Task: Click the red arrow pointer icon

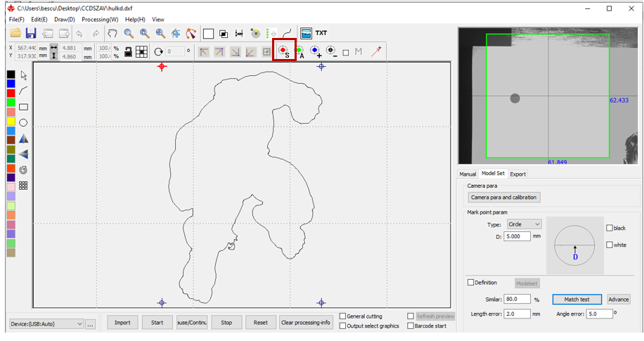Action: 376,51
